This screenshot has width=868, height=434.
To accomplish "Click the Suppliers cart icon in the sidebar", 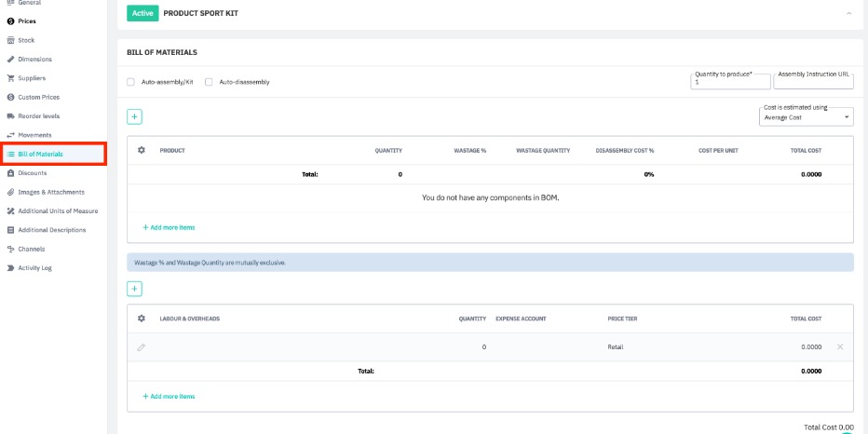I will [x=10, y=78].
